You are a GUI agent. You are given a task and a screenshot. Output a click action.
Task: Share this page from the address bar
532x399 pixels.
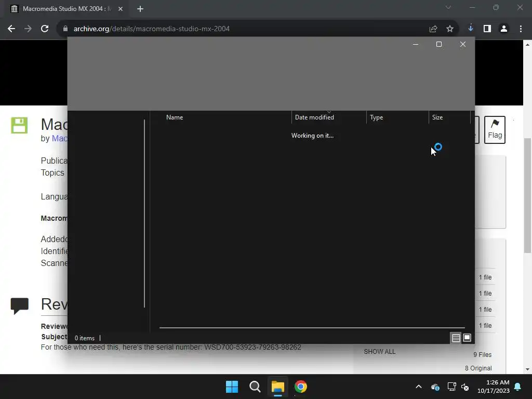(x=433, y=29)
